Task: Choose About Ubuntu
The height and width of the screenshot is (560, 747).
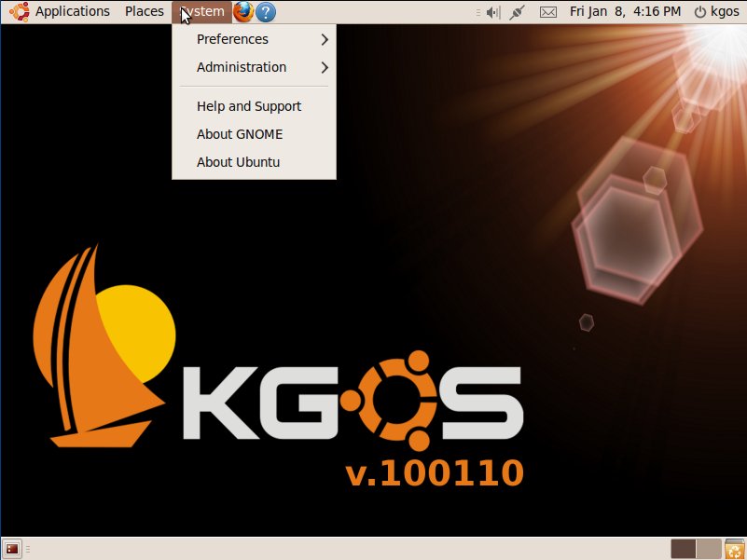Action: click(238, 162)
